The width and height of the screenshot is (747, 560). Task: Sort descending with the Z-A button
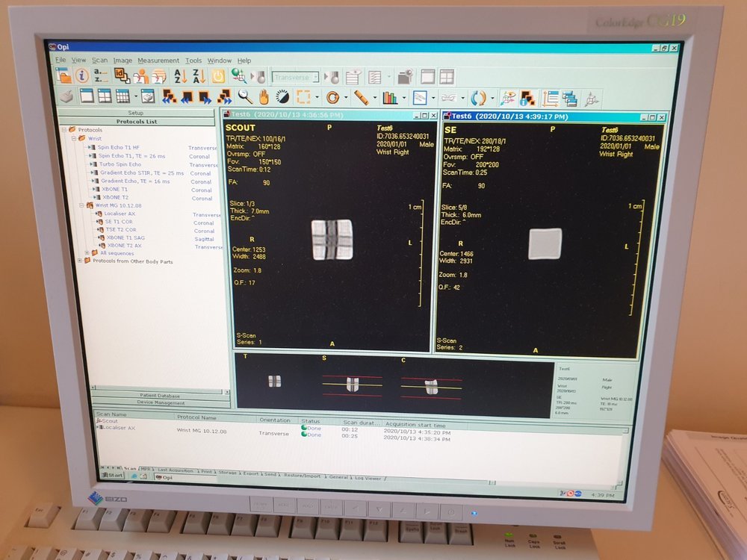click(x=199, y=76)
